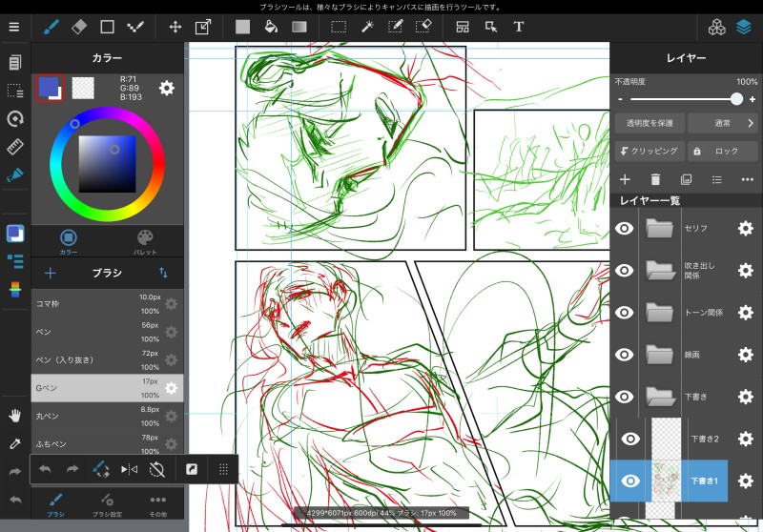Select the Panel divide tool
763x532 pixels.
pos(463,27)
